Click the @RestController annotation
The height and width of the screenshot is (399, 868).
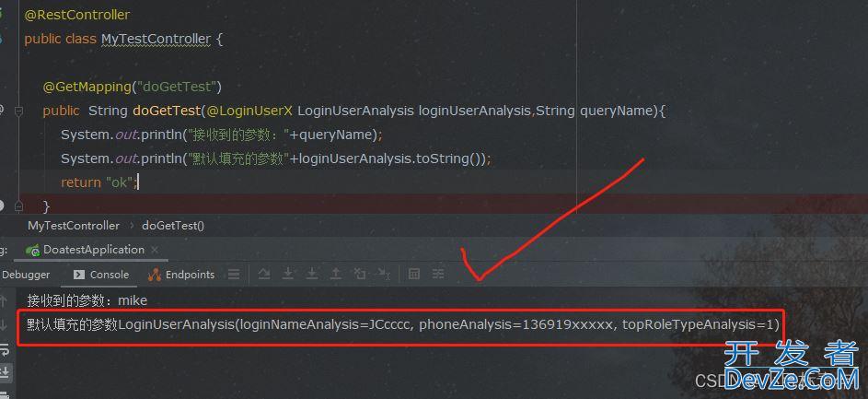tap(77, 15)
